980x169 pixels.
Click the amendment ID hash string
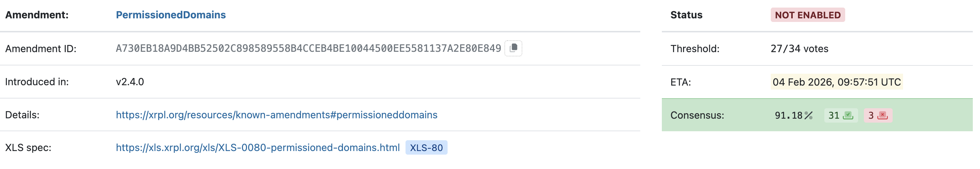pos(308,49)
